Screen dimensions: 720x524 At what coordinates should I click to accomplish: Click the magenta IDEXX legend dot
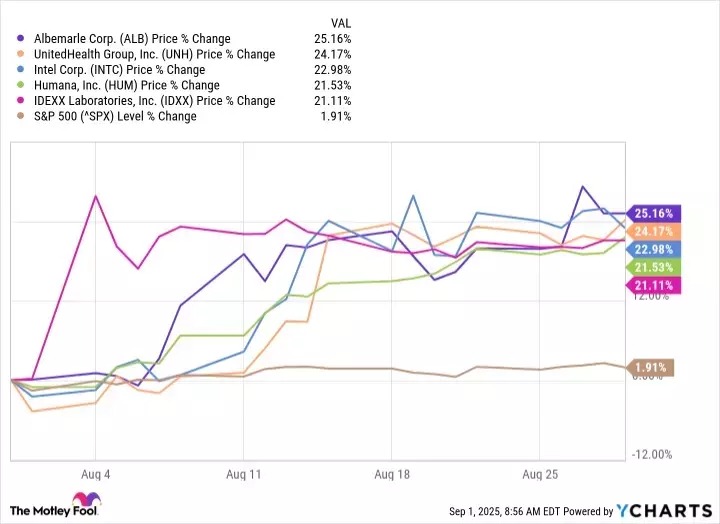coord(22,100)
